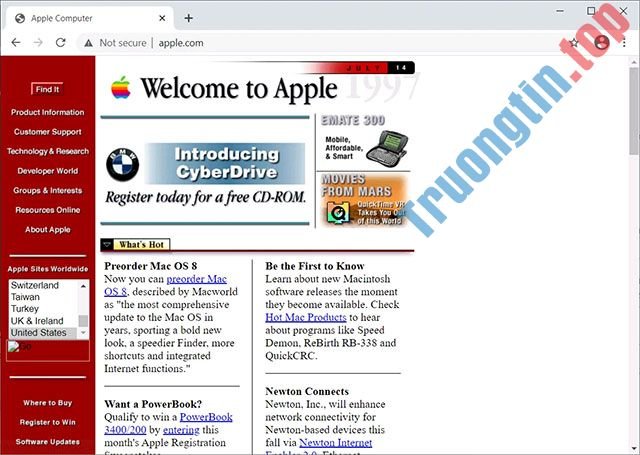Click the rainbow Apple logo
640x455 pixels.
pyautogui.click(x=121, y=87)
